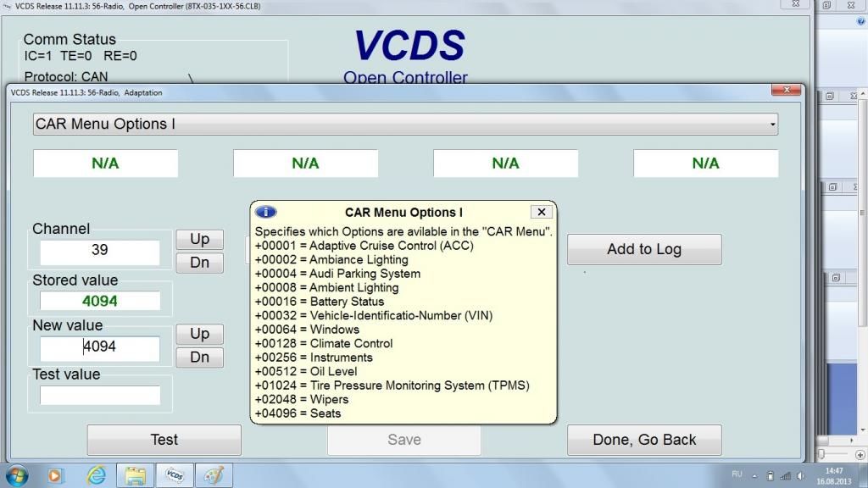This screenshot has height=488, width=868.
Task: Select the '+00001 = Adaptive Cruise Control (ACC)' line
Action: 364,246
